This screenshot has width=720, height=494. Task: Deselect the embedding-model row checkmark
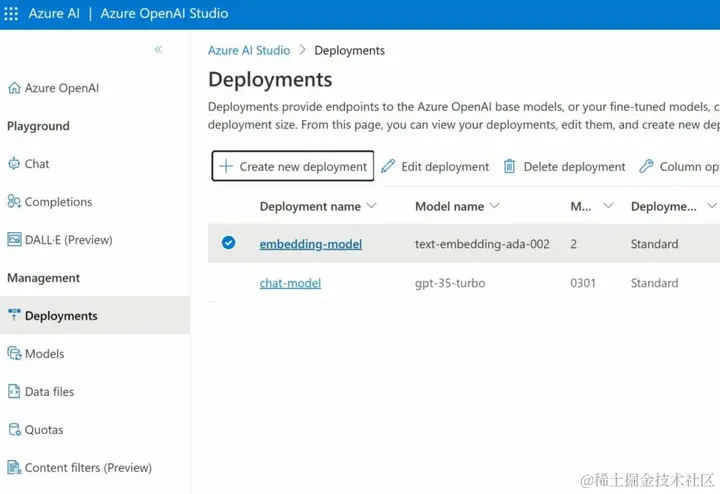click(228, 242)
